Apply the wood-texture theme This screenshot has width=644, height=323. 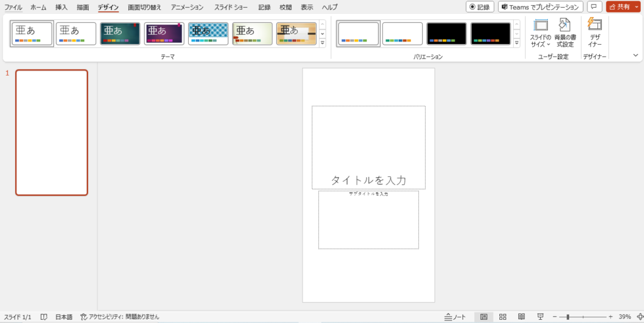(297, 33)
